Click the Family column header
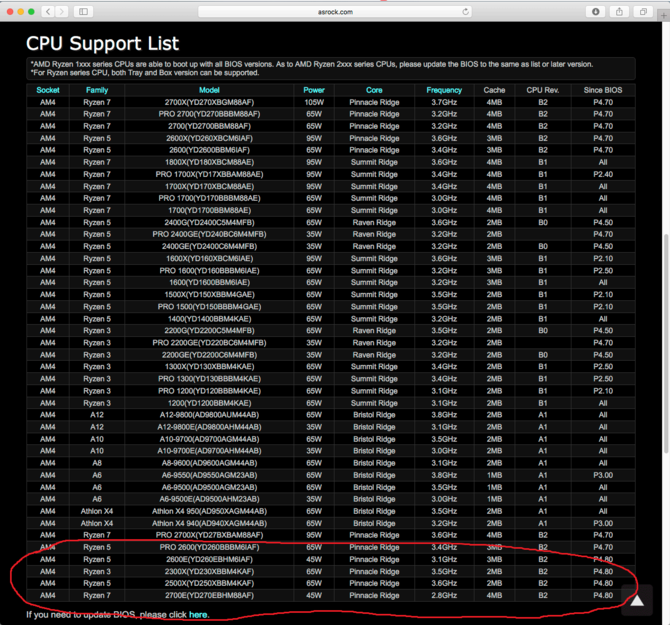Screen dimensions: 670x625 click(97, 90)
